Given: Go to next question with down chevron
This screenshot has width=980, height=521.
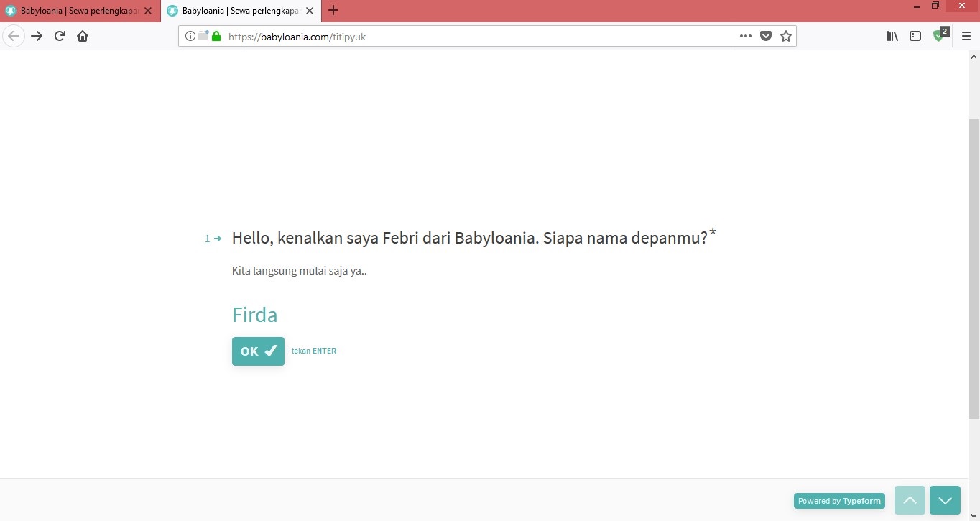Looking at the screenshot, I should click(x=945, y=501).
